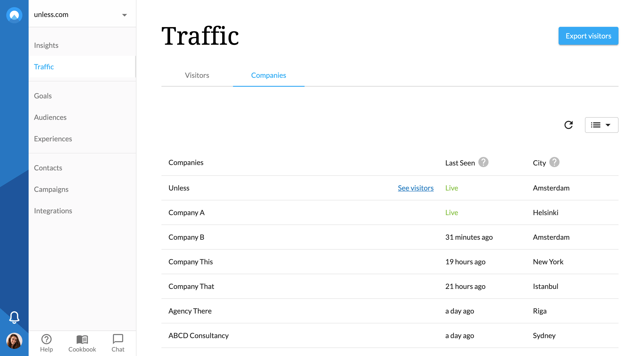This screenshot has height=356, width=644.
Task: Click Export visitors button
Action: [x=588, y=36]
